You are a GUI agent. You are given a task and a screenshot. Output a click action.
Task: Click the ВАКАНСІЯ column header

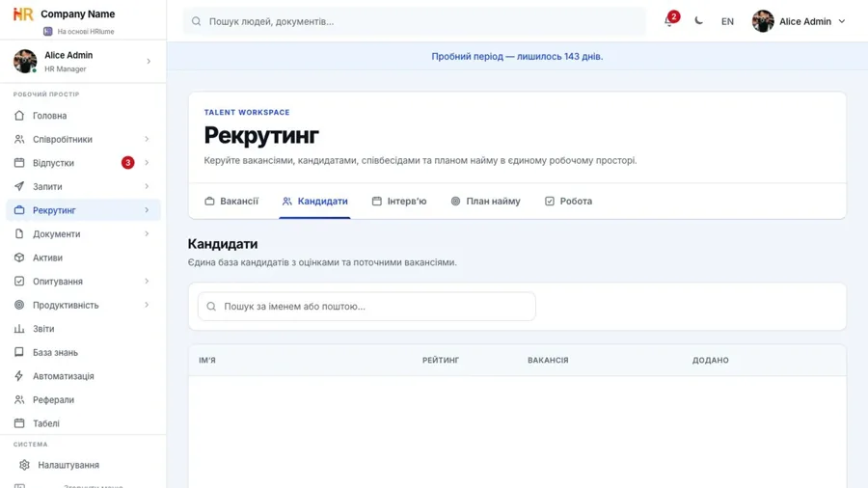548,360
